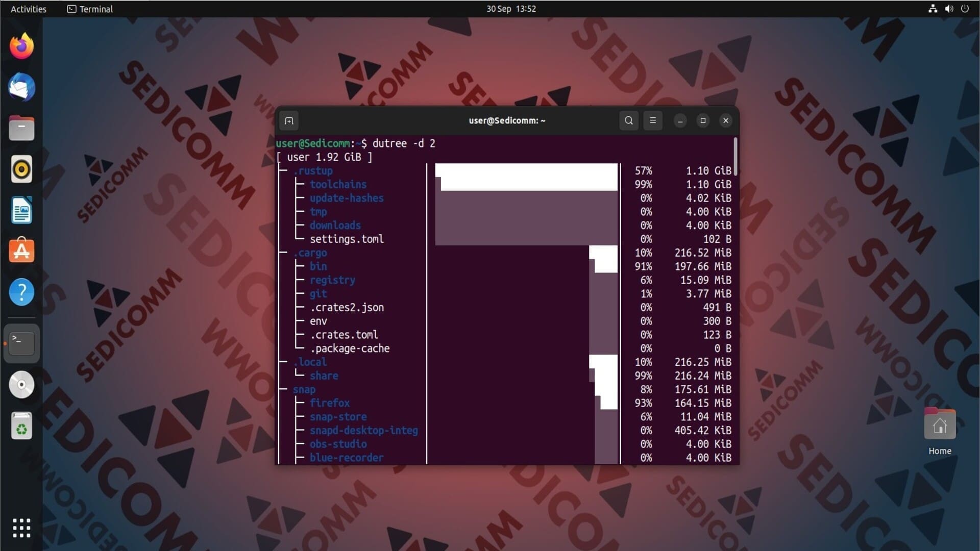Open the Help icon in the dock
Viewport: 980px width, 551px height.
[x=21, y=292]
